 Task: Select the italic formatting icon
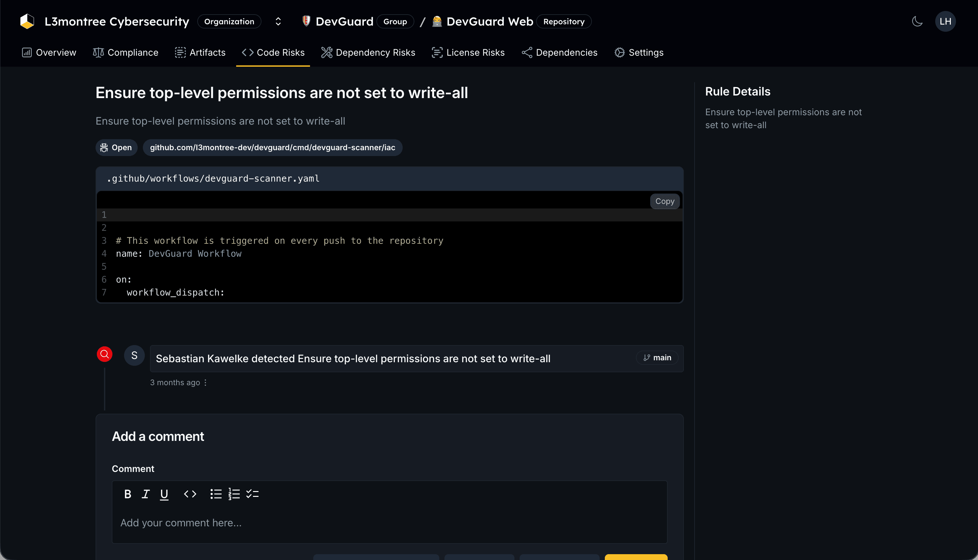point(145,494)
